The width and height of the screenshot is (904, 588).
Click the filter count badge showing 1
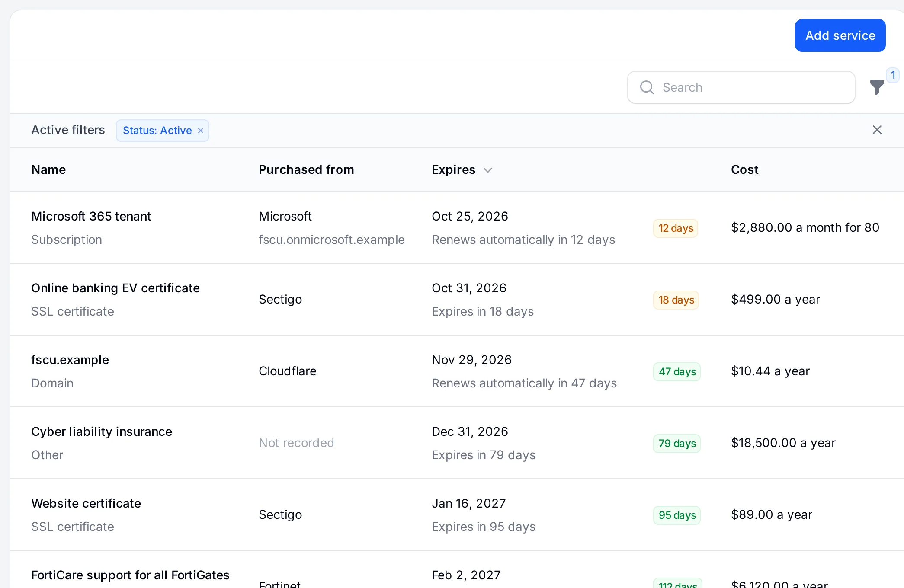point(893,75)
